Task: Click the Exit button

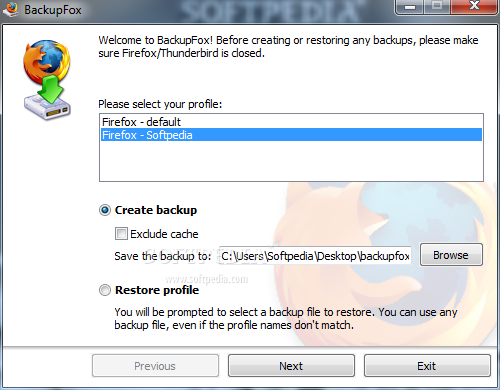Action: click(427, 366)
